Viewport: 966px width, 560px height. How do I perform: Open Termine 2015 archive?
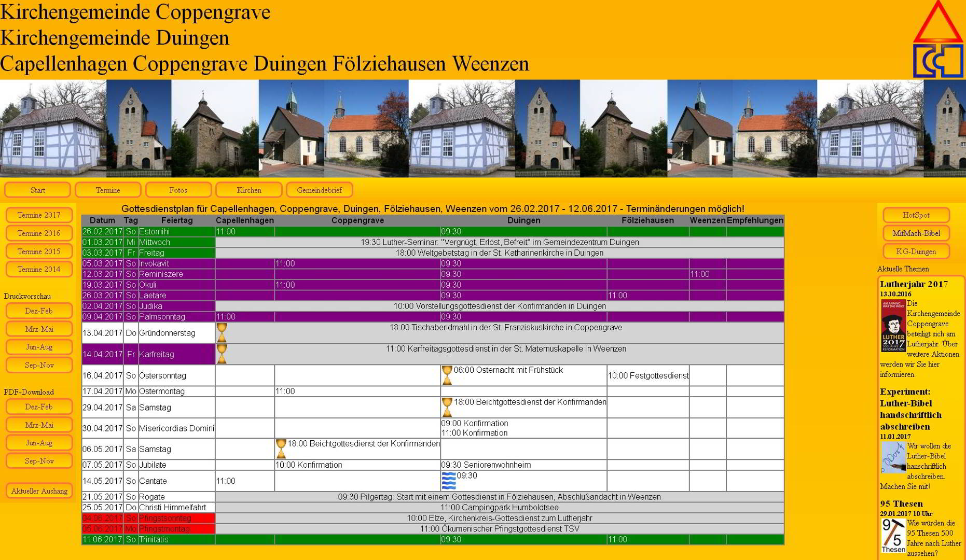39,251
